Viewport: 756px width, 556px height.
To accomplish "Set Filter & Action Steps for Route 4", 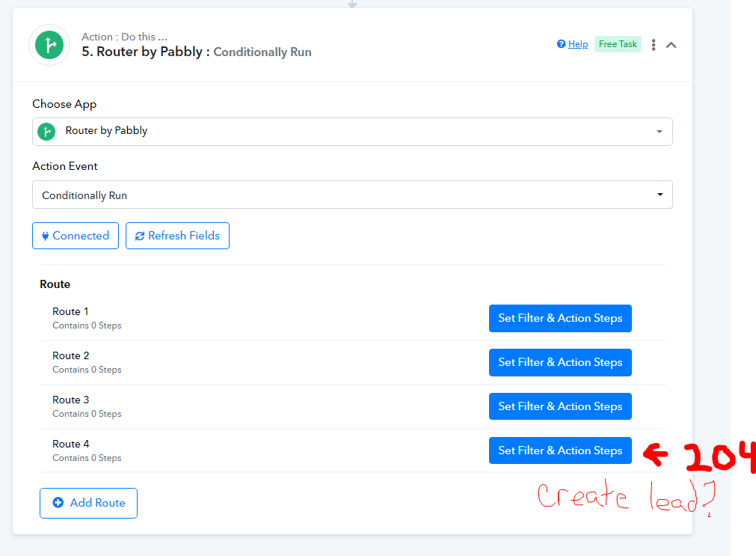I will point(560,450).
